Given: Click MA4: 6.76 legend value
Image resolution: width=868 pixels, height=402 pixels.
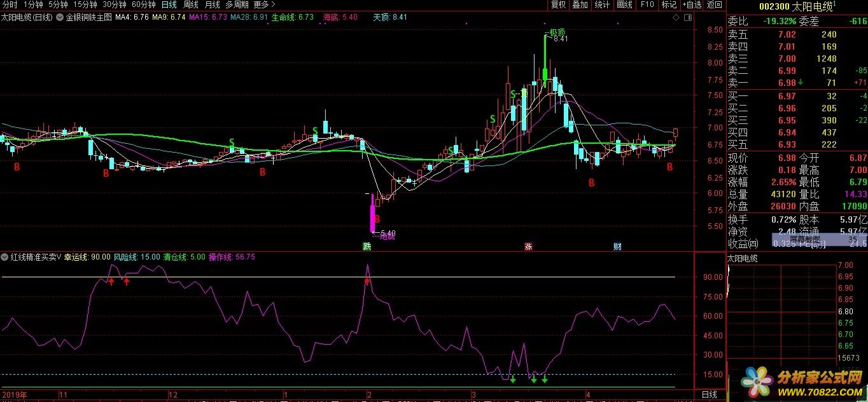Looking at the screenshot, I should click(x=132, y=17).
